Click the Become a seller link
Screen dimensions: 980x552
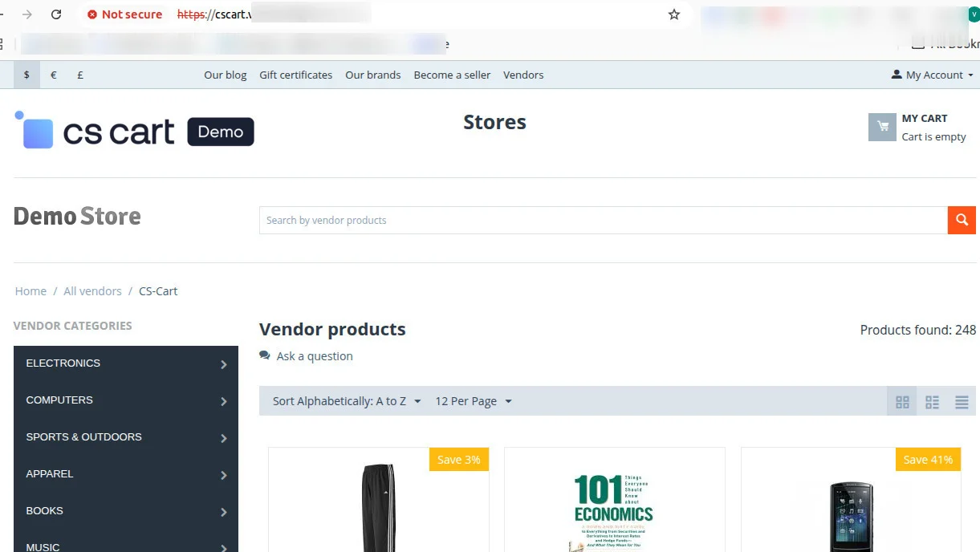tap(451, 75)
